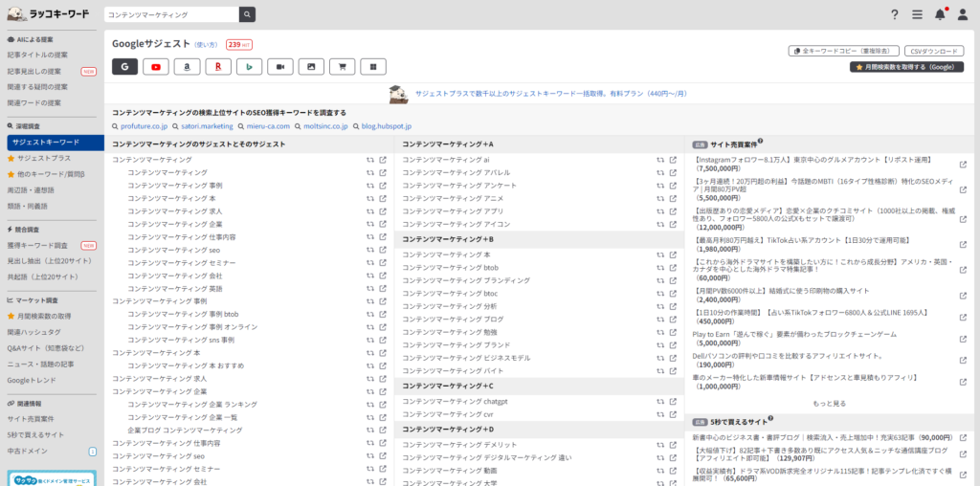Open the user account icon
This screenshot has width=980, height=486.
coord(963,14)
